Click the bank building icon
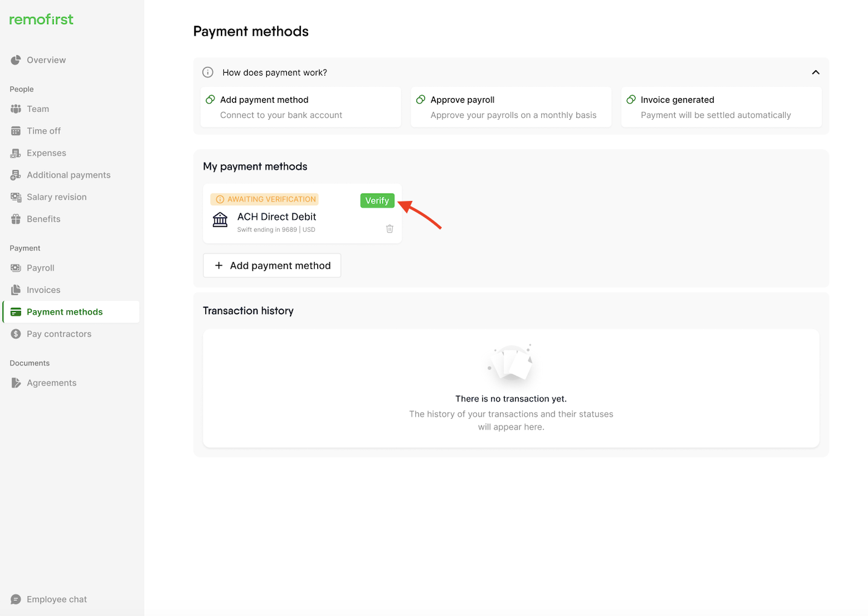 220,220
